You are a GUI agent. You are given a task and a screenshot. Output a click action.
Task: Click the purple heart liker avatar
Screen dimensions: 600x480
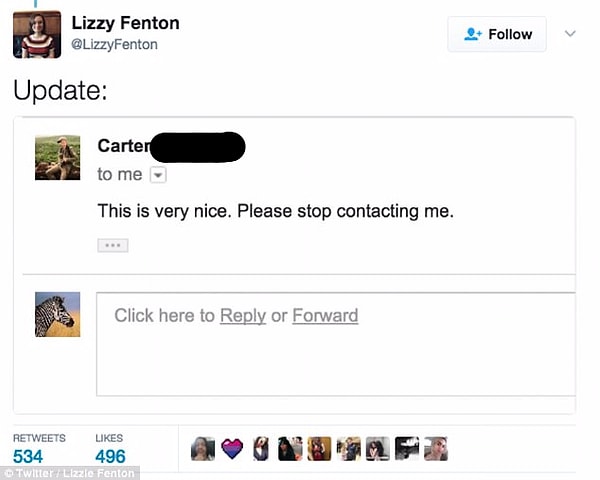pyautogui.click(x=232, y=449)
